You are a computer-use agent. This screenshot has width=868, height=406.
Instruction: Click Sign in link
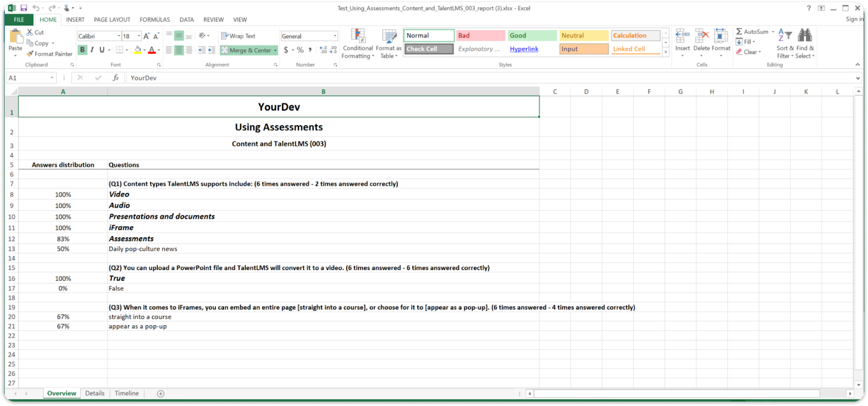click(x=854, y=20)
